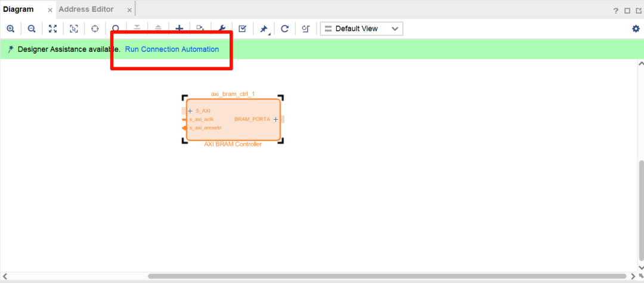Fit the diagram with Zoom Fit icon
The height and width of the screenshot is (284, 644).
tap(52, 29)
